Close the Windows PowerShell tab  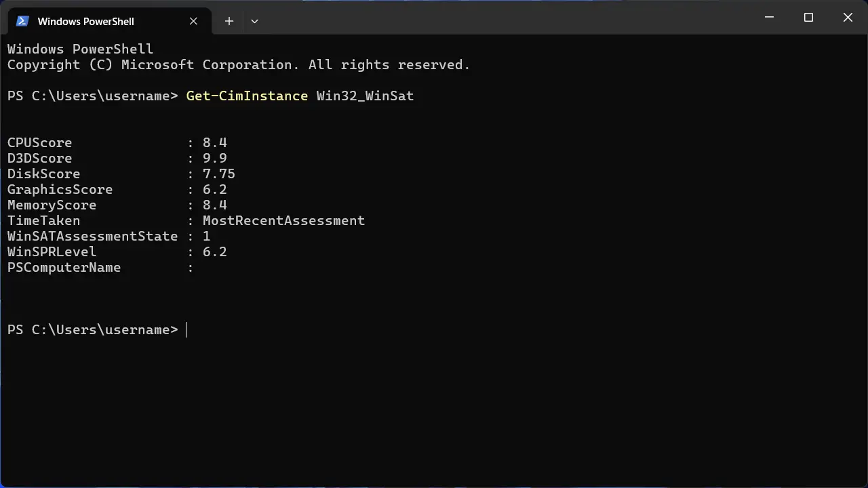coord(193,21)
